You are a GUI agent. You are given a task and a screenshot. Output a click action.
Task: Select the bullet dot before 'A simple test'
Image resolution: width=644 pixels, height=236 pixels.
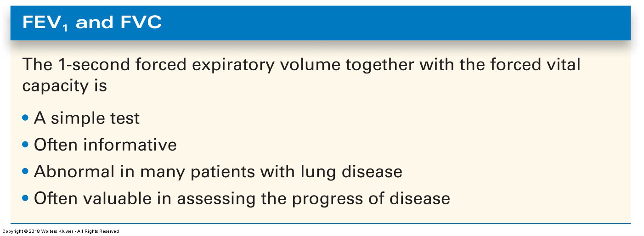25,118
